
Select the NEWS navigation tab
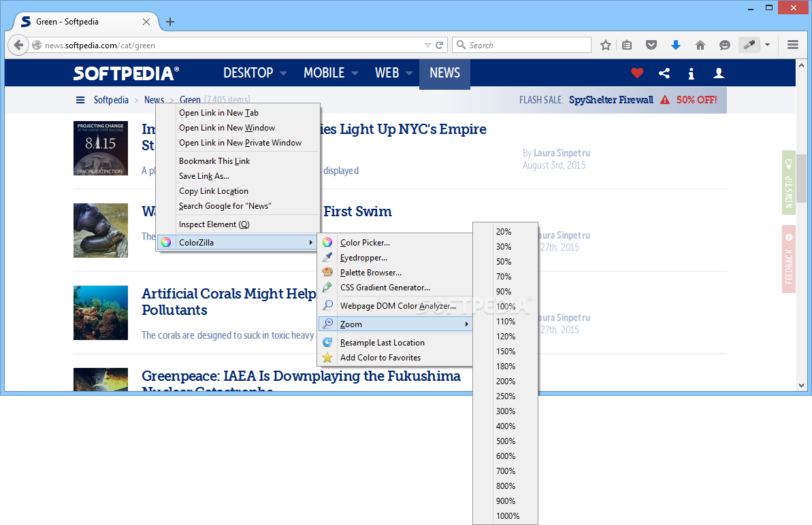[x=445, y=73]
